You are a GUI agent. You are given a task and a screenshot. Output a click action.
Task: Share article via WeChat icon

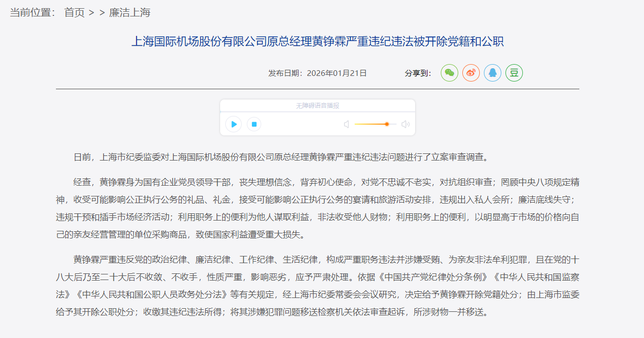click(x=448, y=72)
